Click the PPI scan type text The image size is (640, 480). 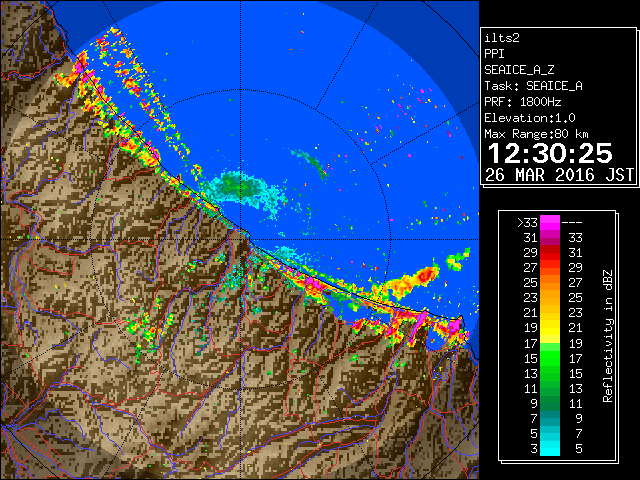[x=494, y=54]
